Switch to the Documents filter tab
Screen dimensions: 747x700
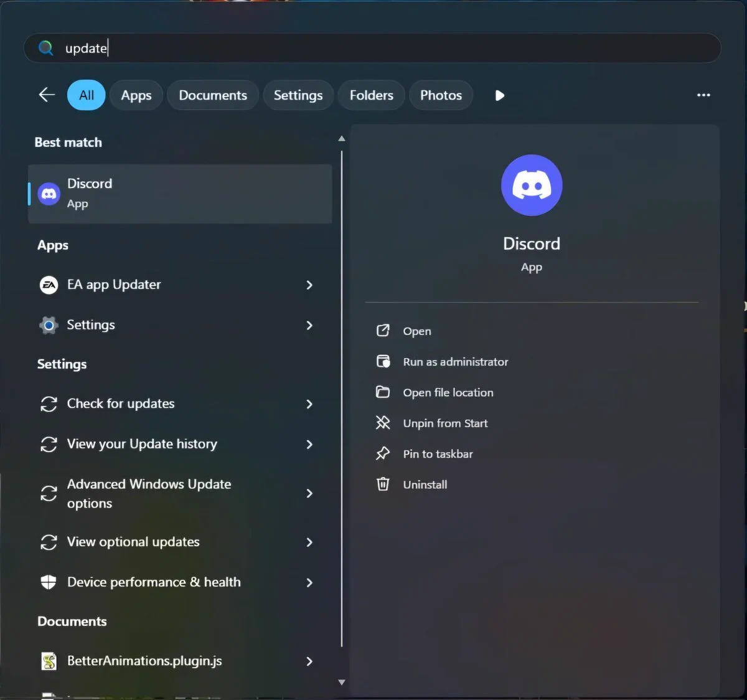tap(213, 95)
